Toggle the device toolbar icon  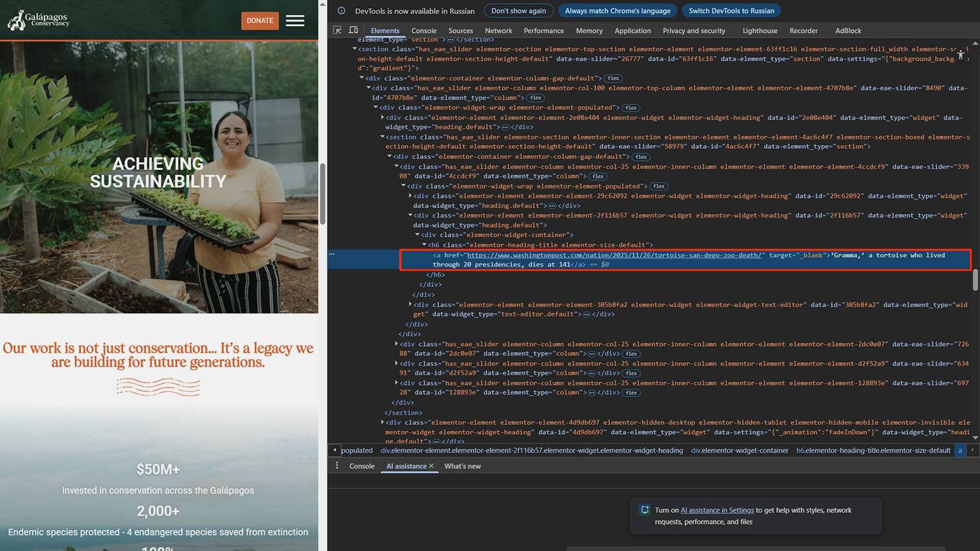353,31
